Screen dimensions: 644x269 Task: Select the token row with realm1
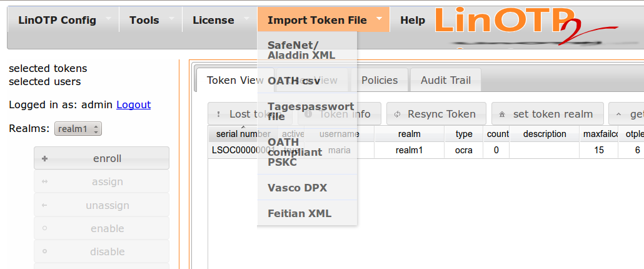[409, 150]
